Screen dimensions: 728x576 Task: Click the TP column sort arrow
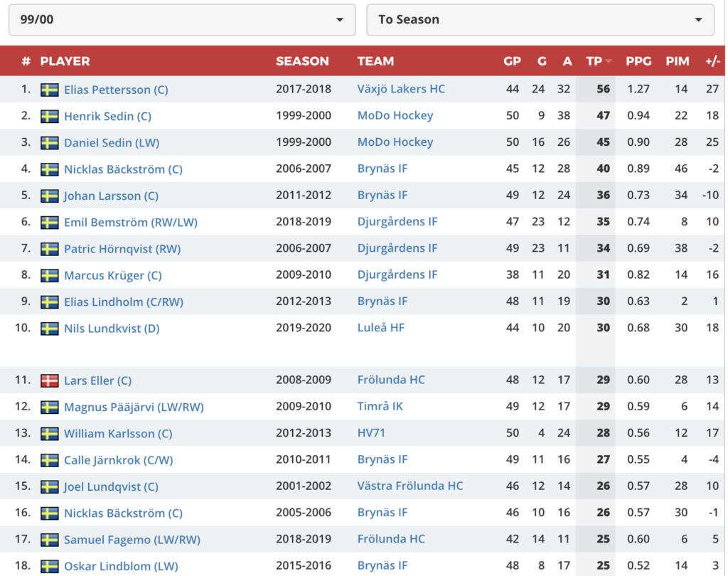(x=609, y=61)
